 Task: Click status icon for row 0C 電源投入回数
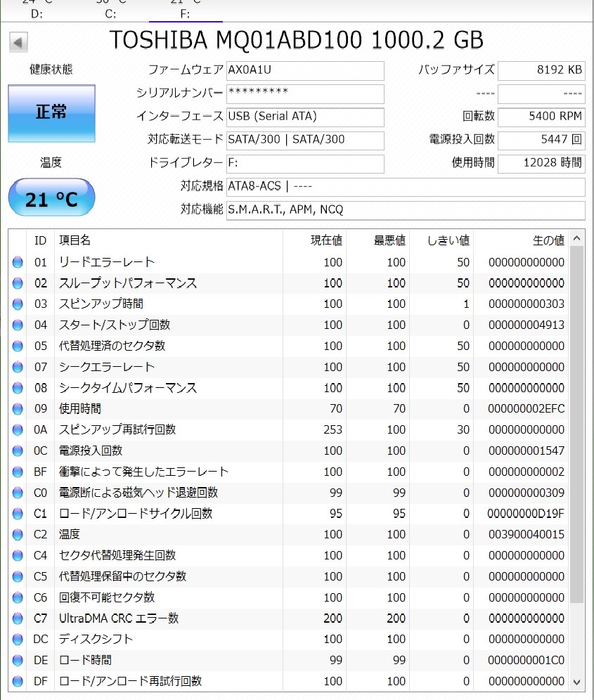point(18,451)
